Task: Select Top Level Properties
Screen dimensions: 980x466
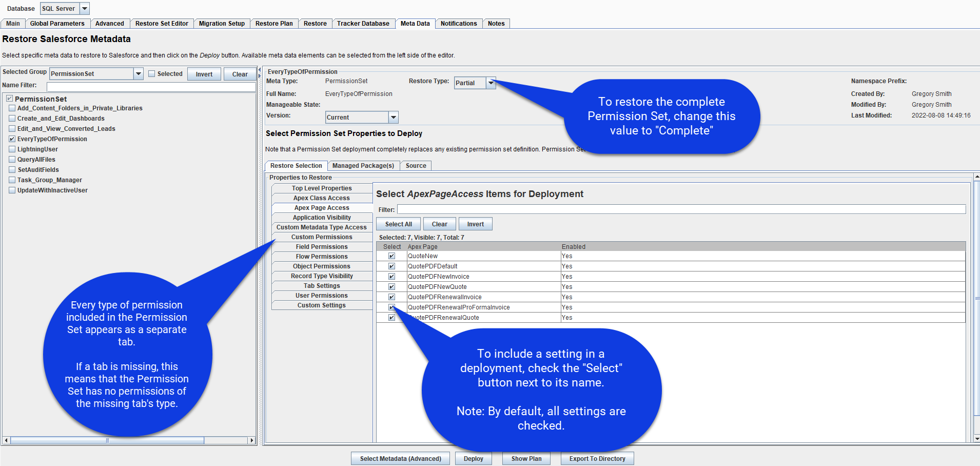Action: 322,188
